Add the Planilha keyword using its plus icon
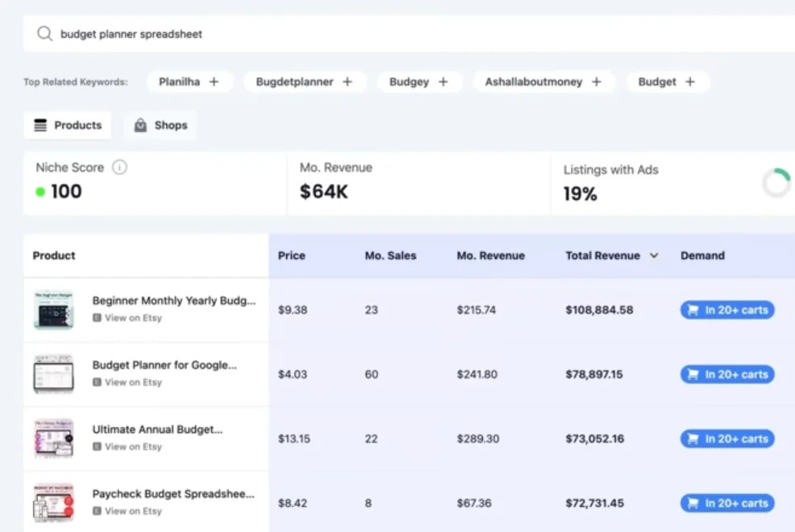 214,82
